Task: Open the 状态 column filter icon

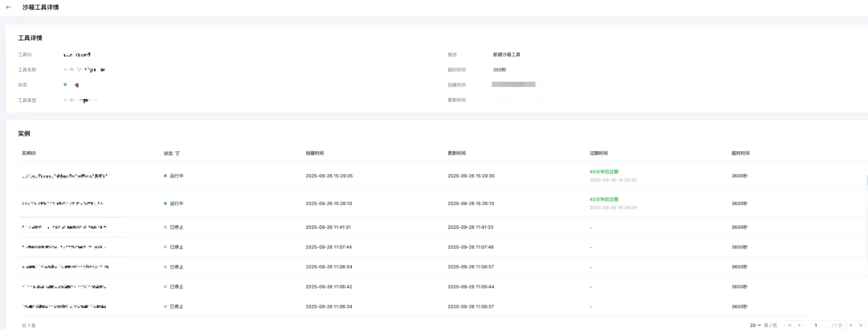Action: pos(178,154)
